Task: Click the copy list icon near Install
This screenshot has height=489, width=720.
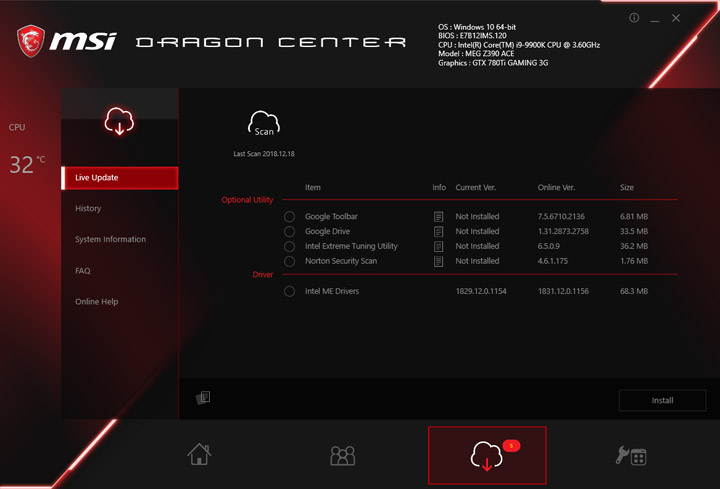Action: click(203, 398)
